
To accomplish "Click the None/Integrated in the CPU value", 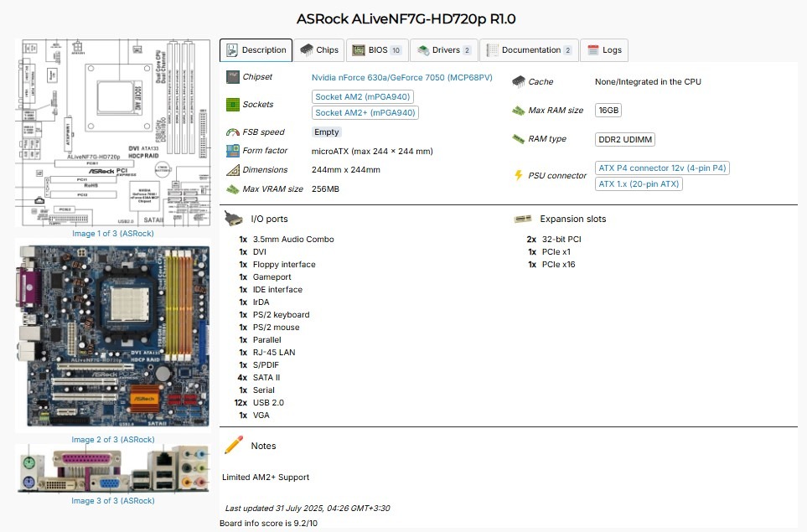I will point(648,82).
